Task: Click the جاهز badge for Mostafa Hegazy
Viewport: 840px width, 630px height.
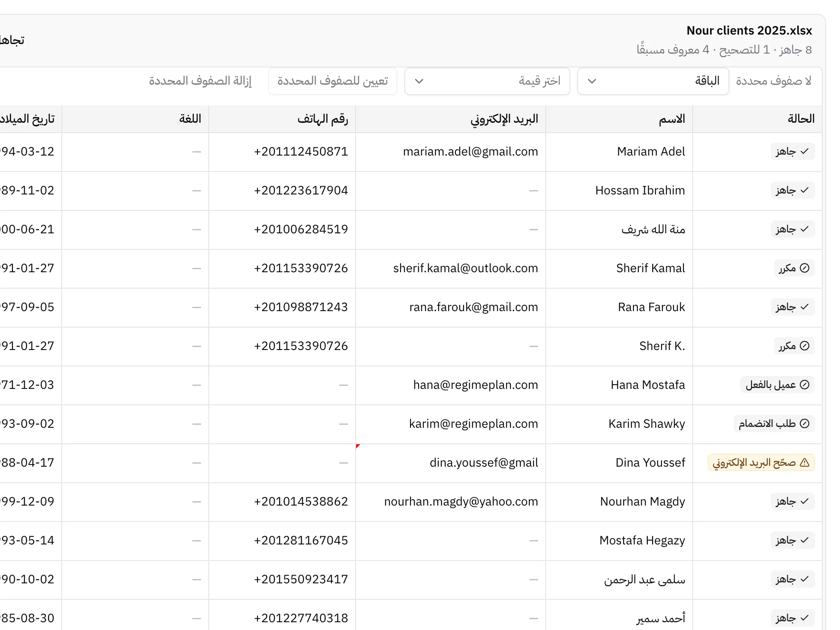Action: [x=792, y=541]
